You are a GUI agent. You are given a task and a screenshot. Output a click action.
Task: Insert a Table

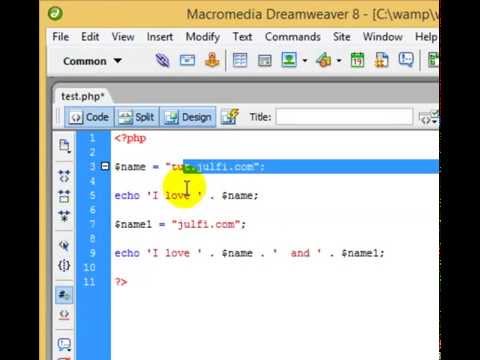(240, 60)
